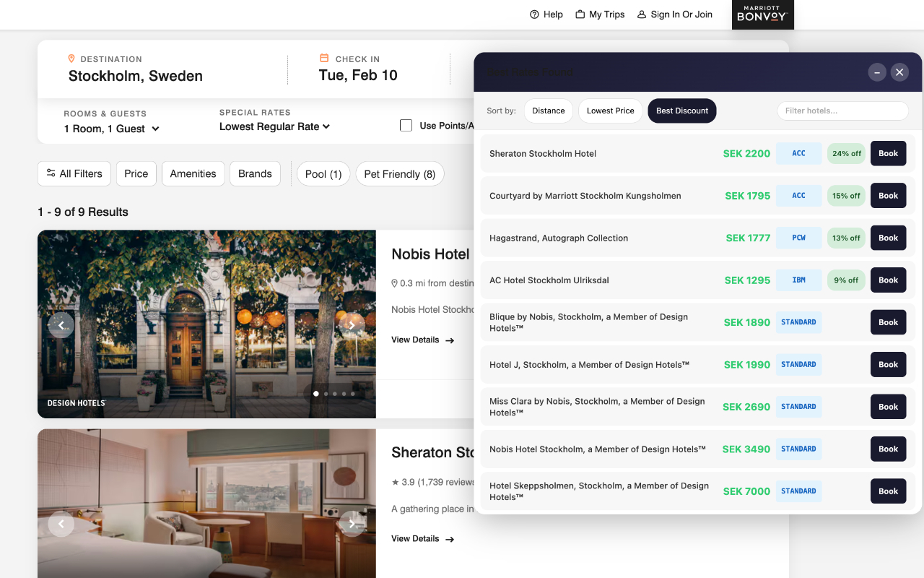Book Nobis Hotel Stockholm in the popup
924x578 pixels.
[x=888, y=449]
